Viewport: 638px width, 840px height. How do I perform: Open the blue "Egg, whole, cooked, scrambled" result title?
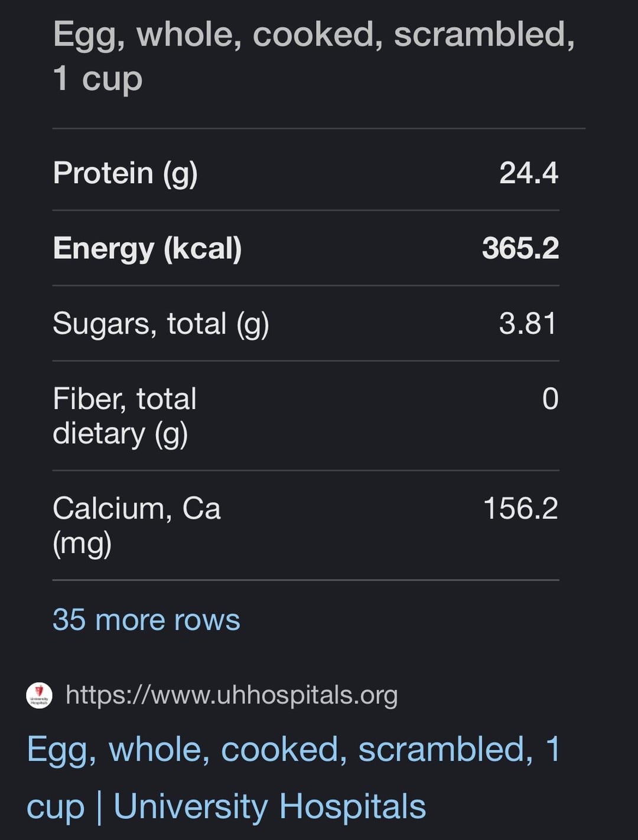pos(293,750)
